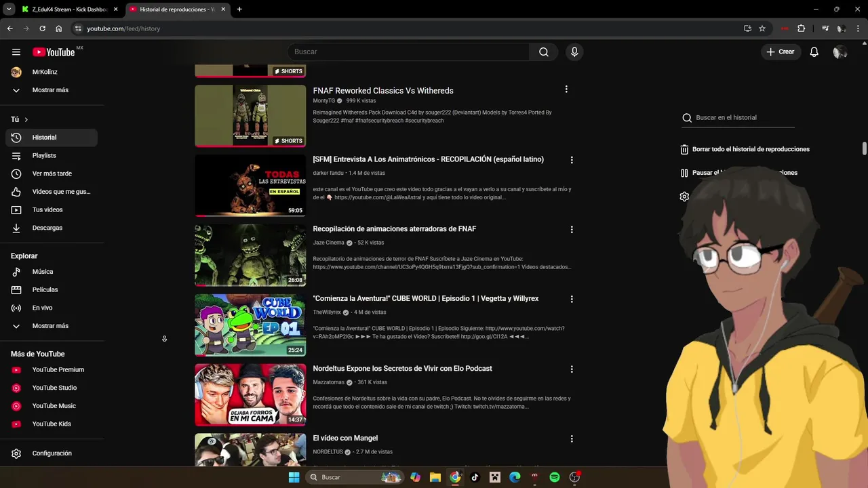Open the media control icon in toolbar
This screenshot has height=488, width=868.
825,28
